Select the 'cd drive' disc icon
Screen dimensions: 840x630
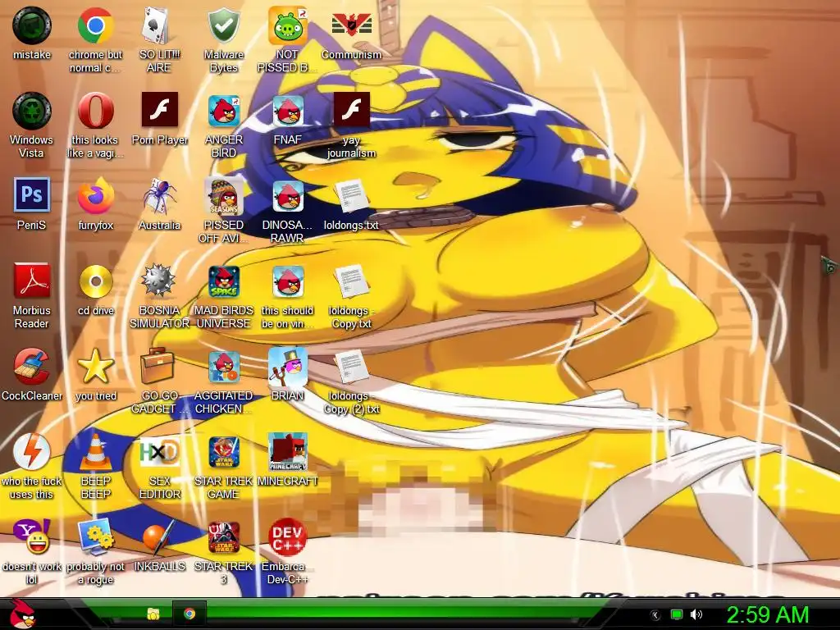pos(95,281)
